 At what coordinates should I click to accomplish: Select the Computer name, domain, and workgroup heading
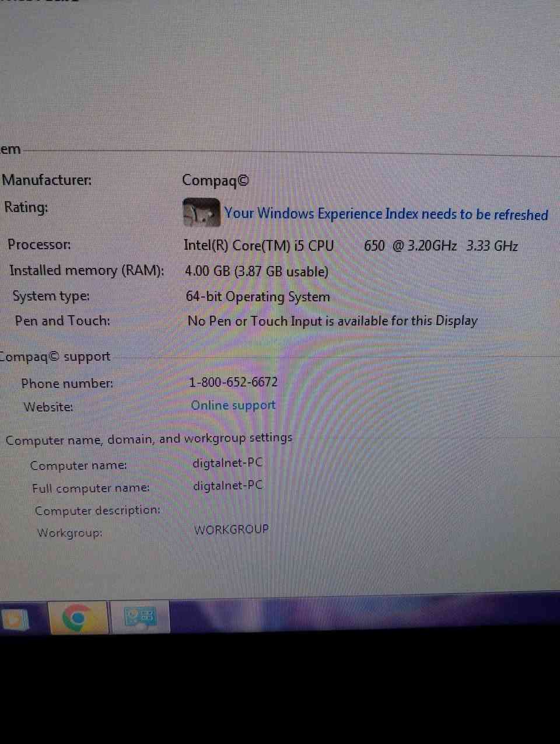point(149,438)
